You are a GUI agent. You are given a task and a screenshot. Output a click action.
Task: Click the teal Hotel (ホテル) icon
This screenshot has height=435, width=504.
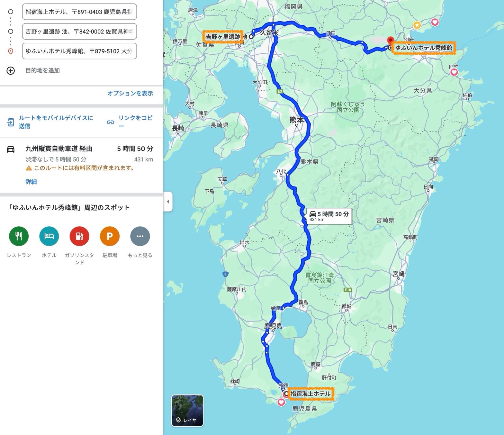tap(49, 236)
